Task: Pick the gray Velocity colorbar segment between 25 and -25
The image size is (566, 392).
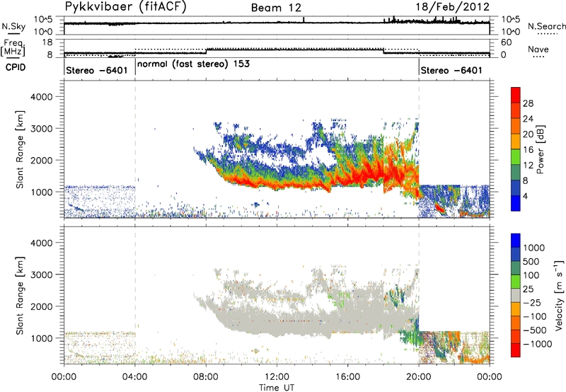Action: (x=516, y=296)
